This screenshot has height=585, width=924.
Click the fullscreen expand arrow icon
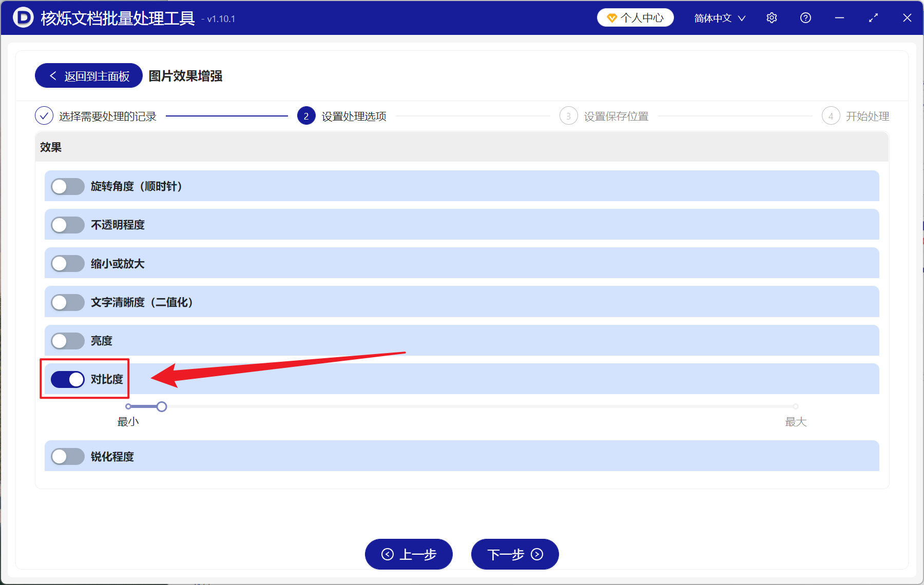click(873, 17)
